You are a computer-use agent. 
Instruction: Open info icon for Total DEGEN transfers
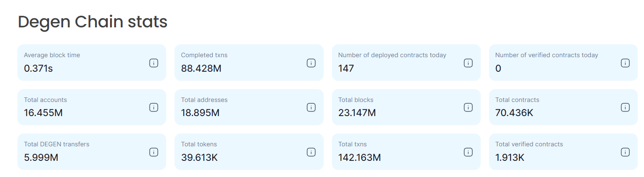coord(154,152)
